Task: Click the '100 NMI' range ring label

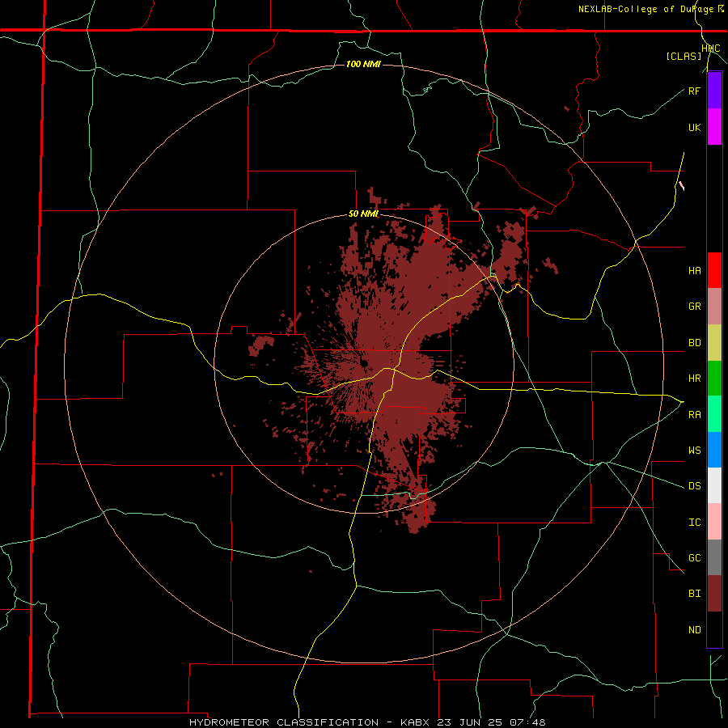Action: pyautogui.click(x=363, y=64)
